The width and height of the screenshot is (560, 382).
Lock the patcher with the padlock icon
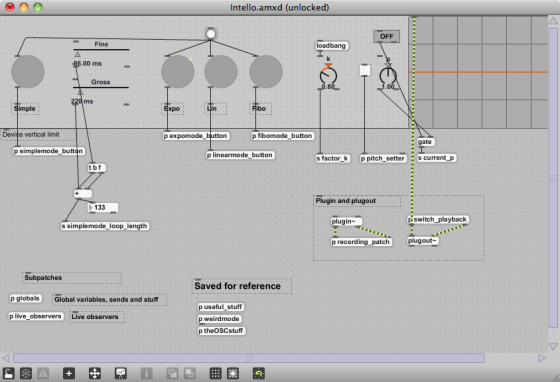[x=9, y=373]
